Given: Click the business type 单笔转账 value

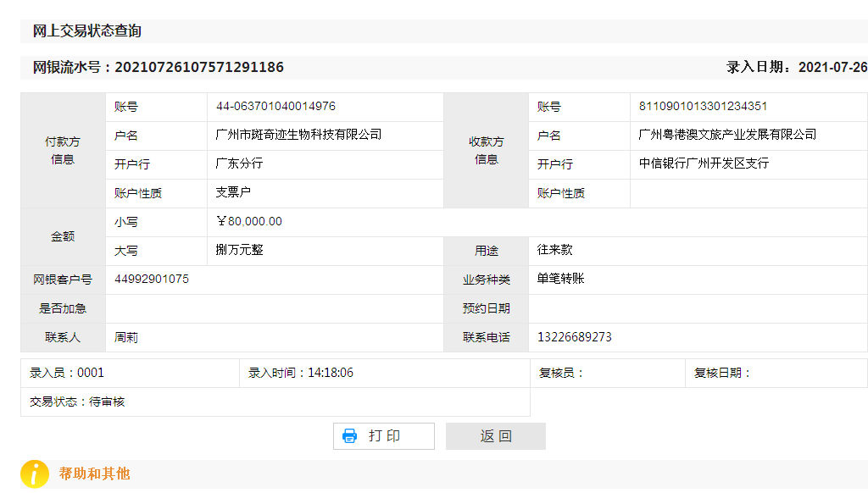Looking at the screenshot, I should coord(560,279).
